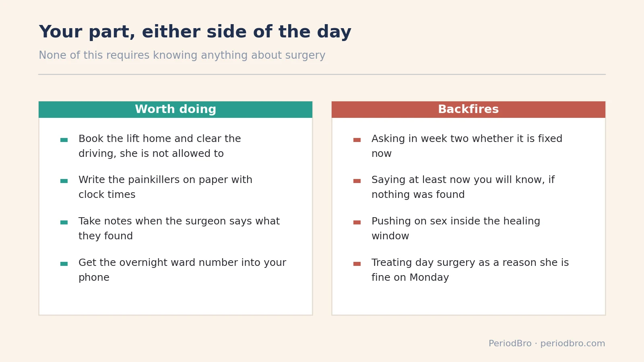Viewport: 644px width, 362px height.
Task: Click the text 'Asking in week two whether it is fixed'
Action: [467, 146]
